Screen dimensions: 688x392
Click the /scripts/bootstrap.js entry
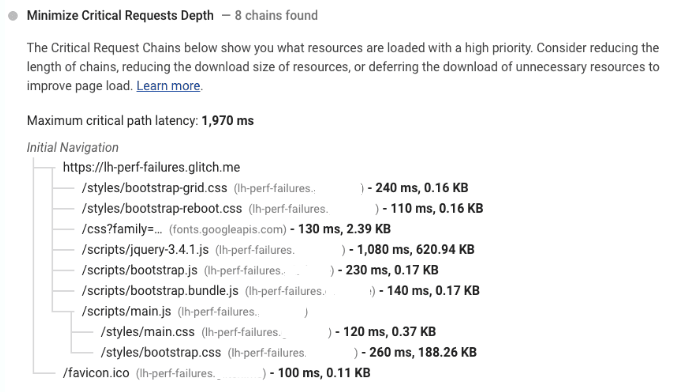(140, 270)
